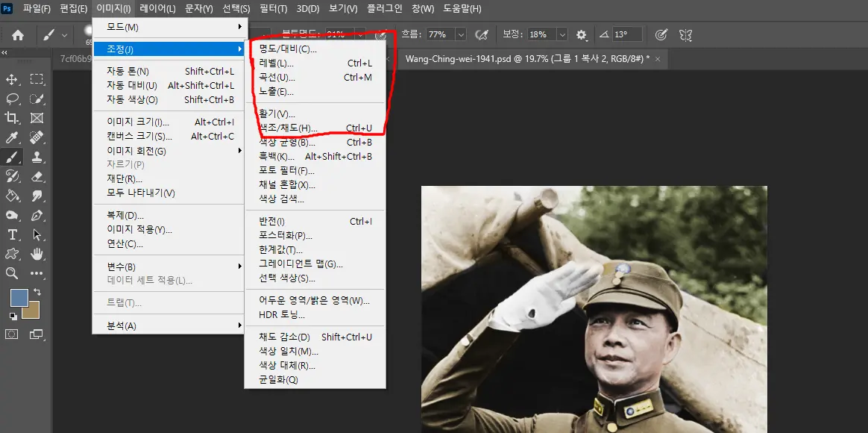Select the Path Selection arrow tool

37,234
